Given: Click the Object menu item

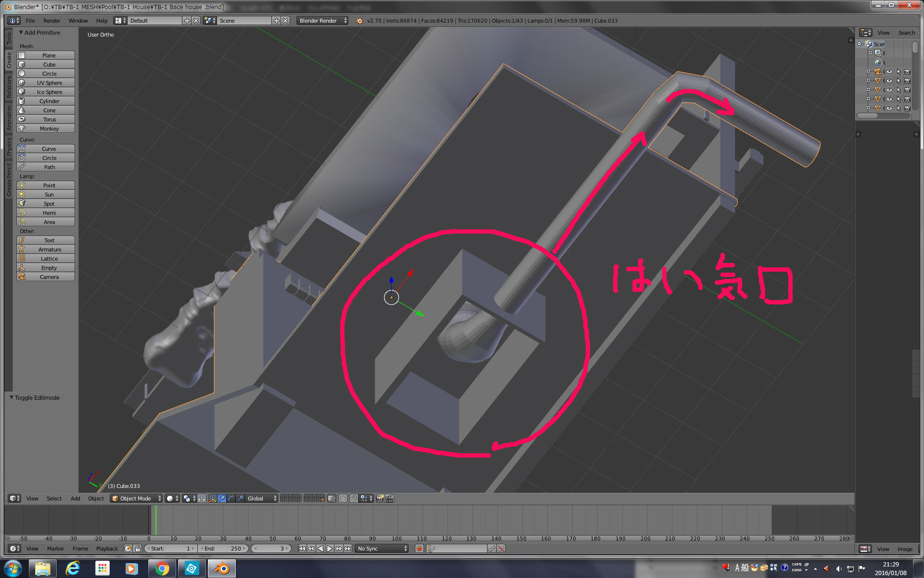Looking at the screenshot, I should pyautogui.click(x=95, y=498).
